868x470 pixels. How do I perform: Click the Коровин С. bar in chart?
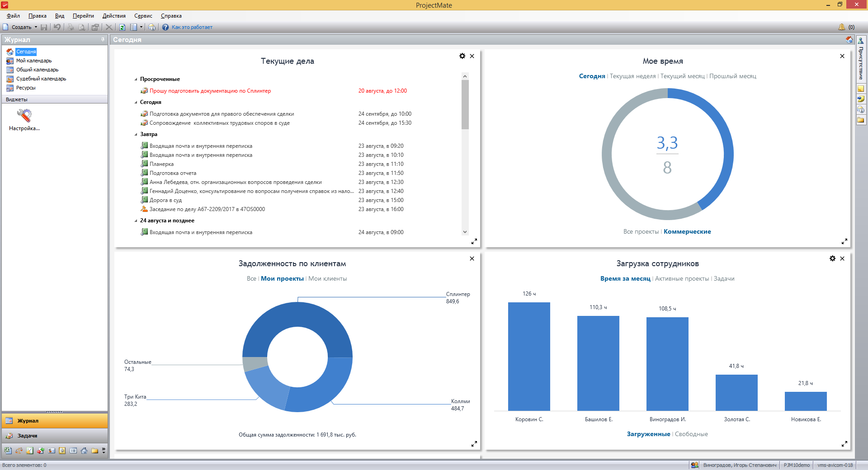tap(529, 357)
